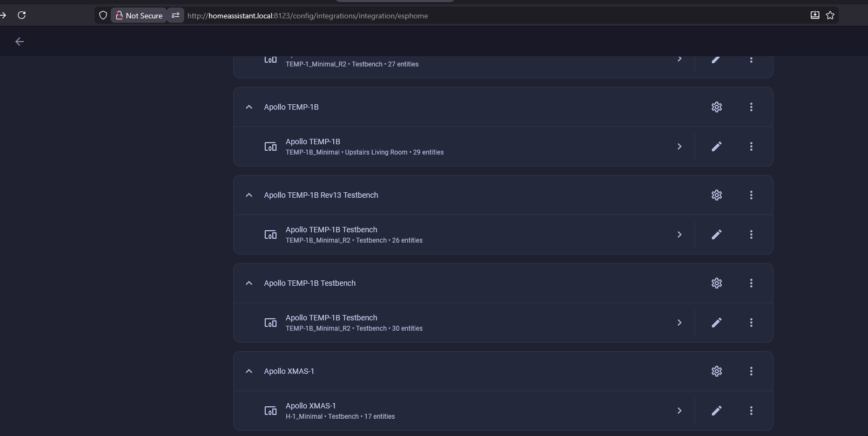868x436 pixels.
Task: Open three-dot menu for Apollo TEMP-1B header
Action: click(x=751, y=107)
